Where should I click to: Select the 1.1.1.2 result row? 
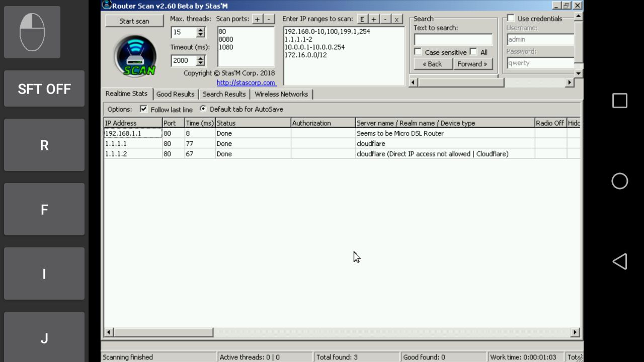(x=342, y=154)
